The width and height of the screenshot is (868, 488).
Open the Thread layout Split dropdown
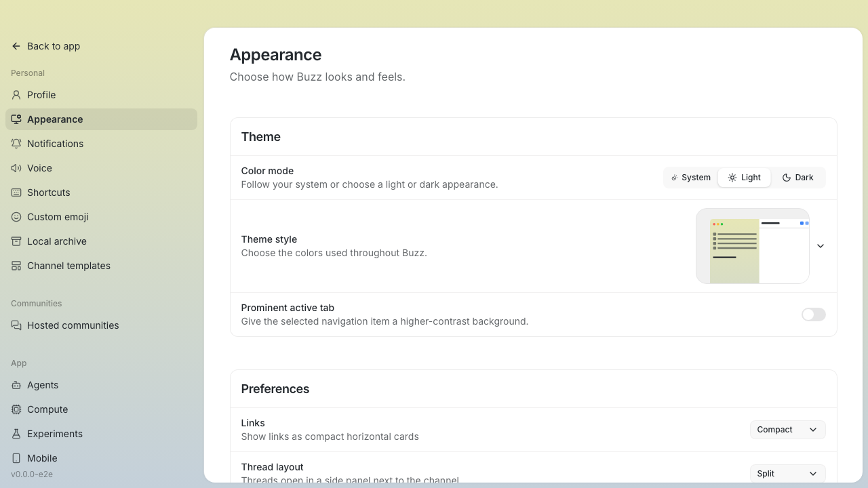click(x=787, y=474)
